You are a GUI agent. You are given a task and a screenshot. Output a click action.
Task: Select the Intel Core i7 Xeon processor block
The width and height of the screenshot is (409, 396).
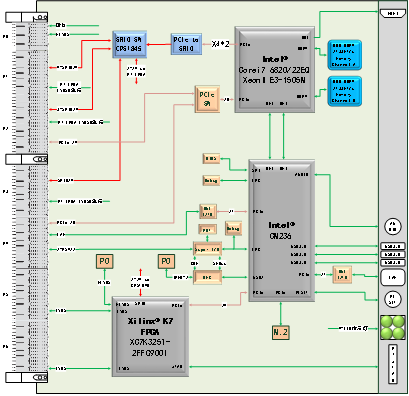click(275, 69)
